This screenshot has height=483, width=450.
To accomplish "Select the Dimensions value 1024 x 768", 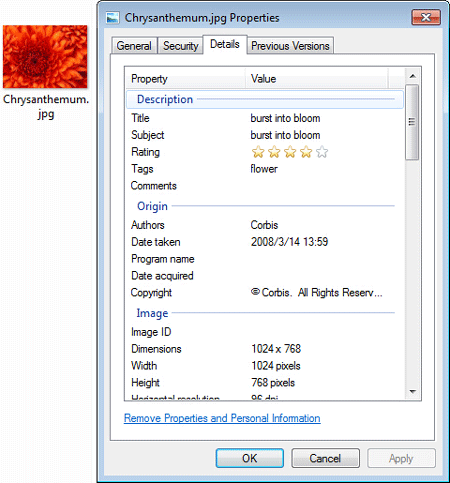I will click(x=276, y=349).
